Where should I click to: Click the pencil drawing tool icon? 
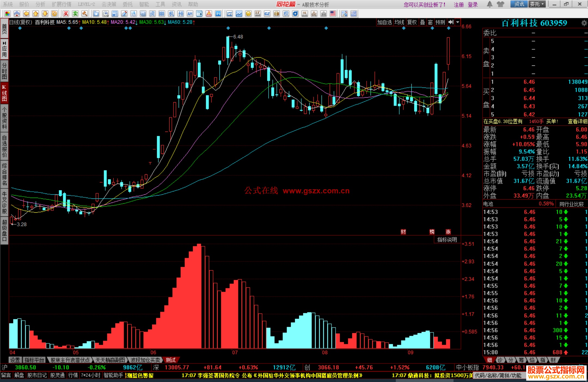point(124,14)
